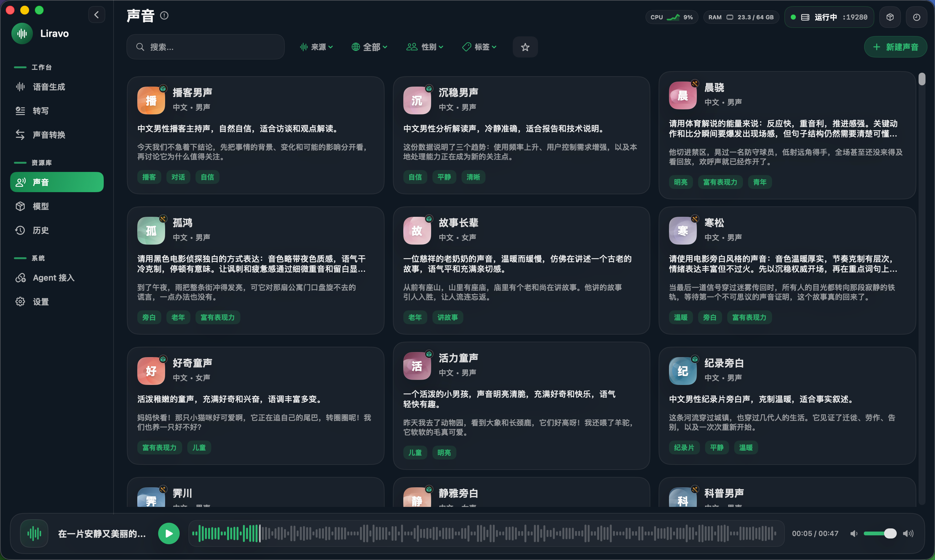Click the 00:05 / 00:47 time display
The width and height of the screenshot is (935, 560).
(x=815, y=533)
